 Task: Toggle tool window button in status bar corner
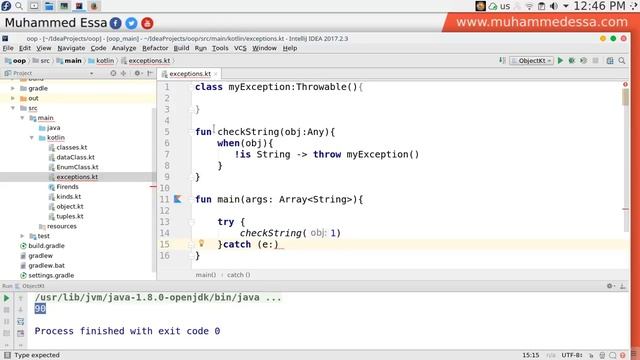pos(7,355)
